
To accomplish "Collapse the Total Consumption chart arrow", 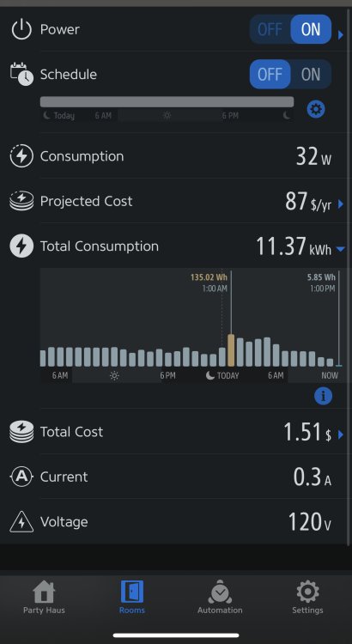I will tap(341, 249).
